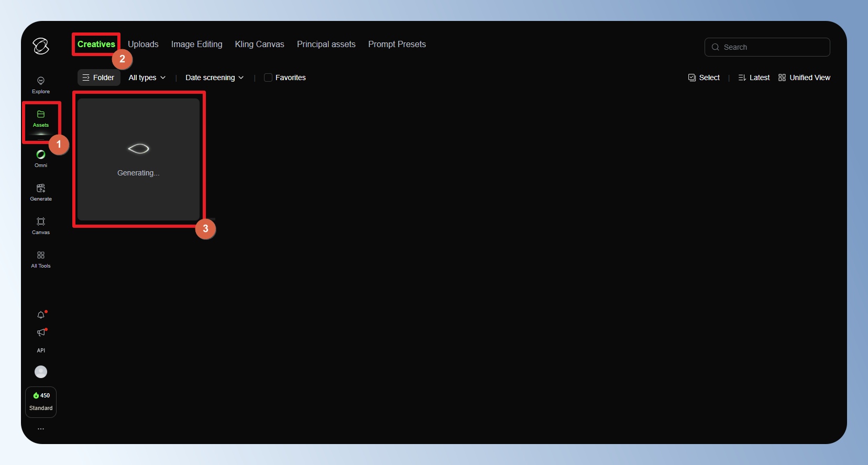
Task: Select the Assets sidebar icon
Action: pyautogui.click(x=41, y=118)
